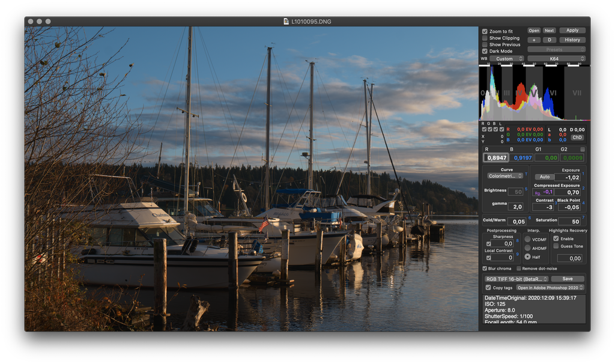Open the History panel

(572, 40)
